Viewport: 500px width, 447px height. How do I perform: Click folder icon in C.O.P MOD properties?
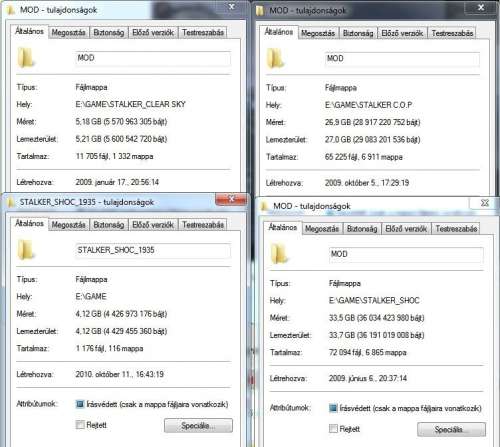tap(275, 58)
